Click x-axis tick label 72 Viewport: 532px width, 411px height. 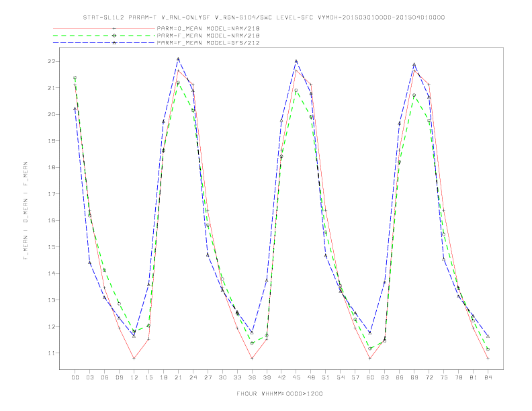429,377
